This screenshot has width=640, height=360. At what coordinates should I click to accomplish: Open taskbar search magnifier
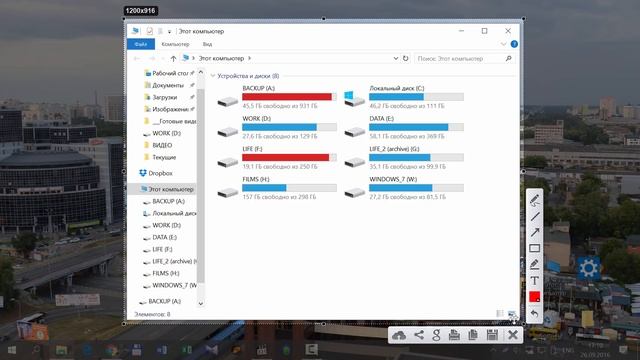pyautogui.click(x=36, y=350)
